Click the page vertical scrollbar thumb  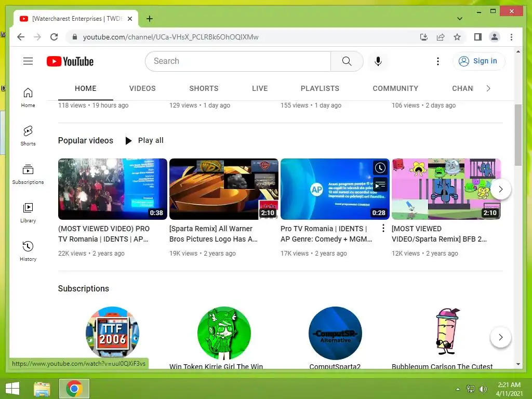point(518,135)
